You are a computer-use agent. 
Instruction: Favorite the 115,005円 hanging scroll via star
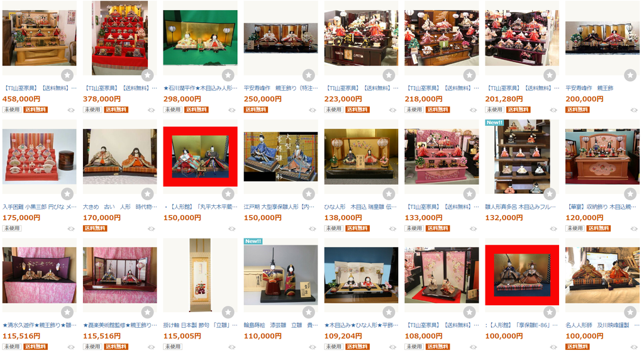228,312
